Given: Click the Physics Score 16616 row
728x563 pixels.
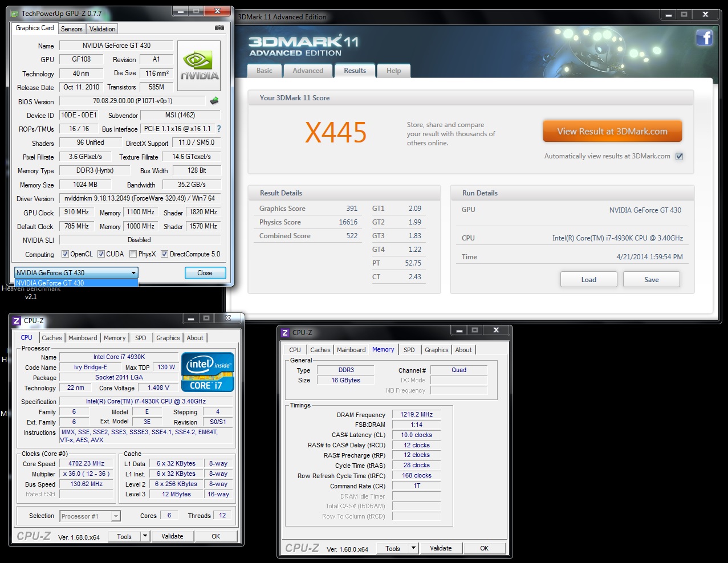Looking at the screenshot, I should 308,222.
